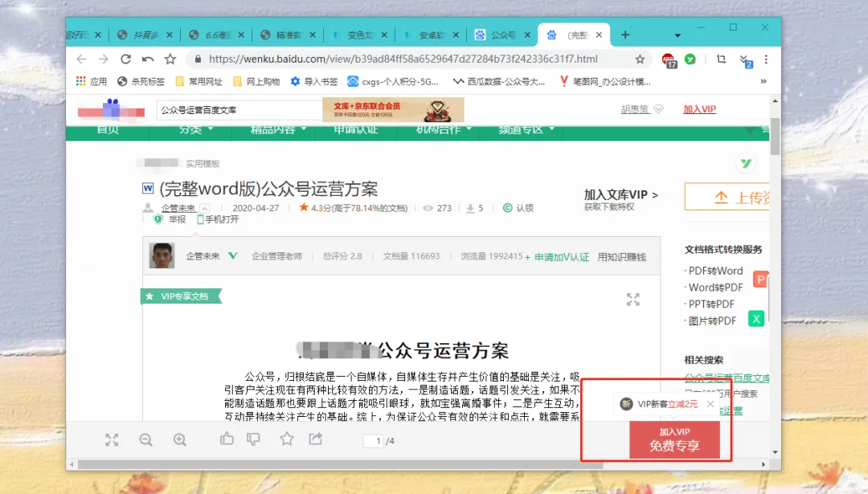Open the download extension icon with badge 2
Image resolution: width=868 pixels, height=494 pixels.
(x=745, y=60)
